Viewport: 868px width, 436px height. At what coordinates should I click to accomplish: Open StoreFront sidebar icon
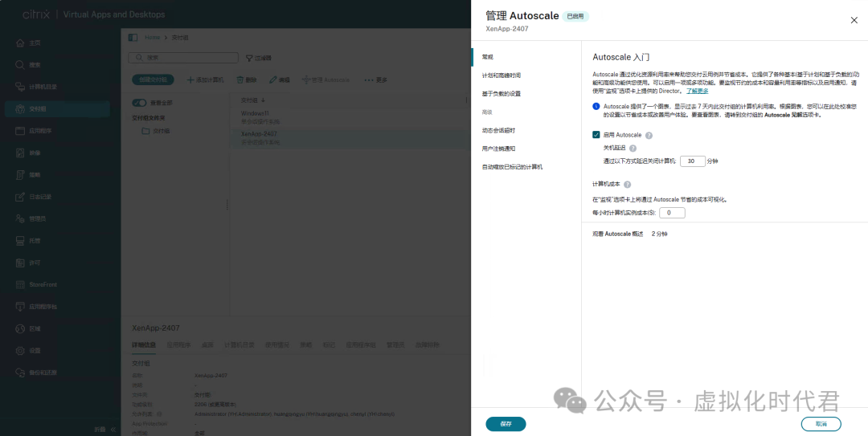(20, 284)
